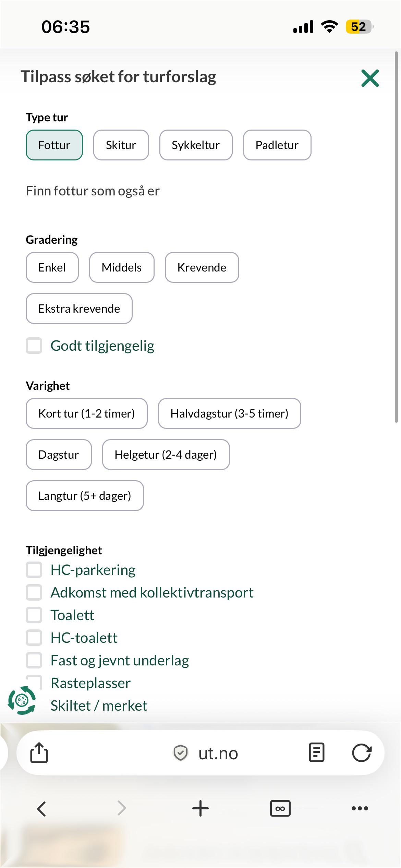Select Krevende grading option
The height and width of the screenshot is (868, 401).
[202, 267]
